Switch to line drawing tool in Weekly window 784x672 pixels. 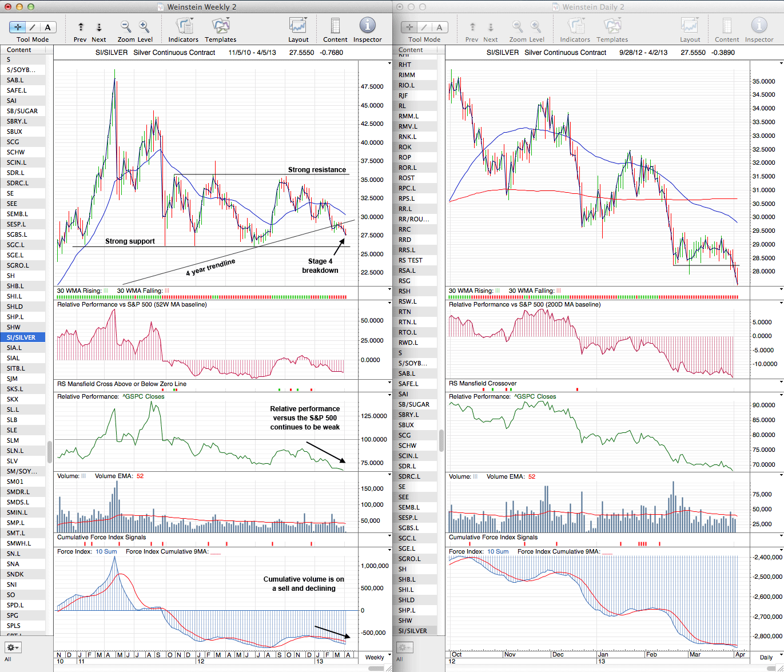(33, 27)
